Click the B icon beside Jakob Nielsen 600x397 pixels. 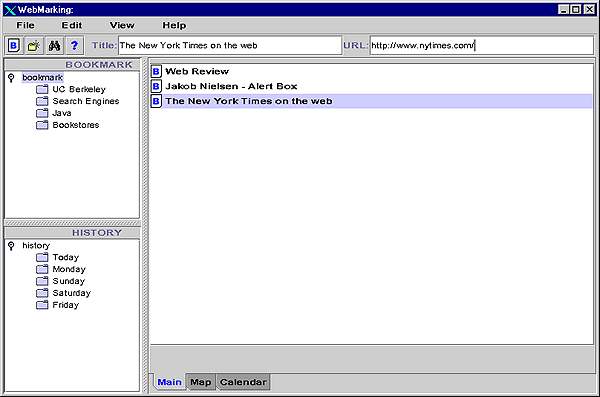click(156, 86)
